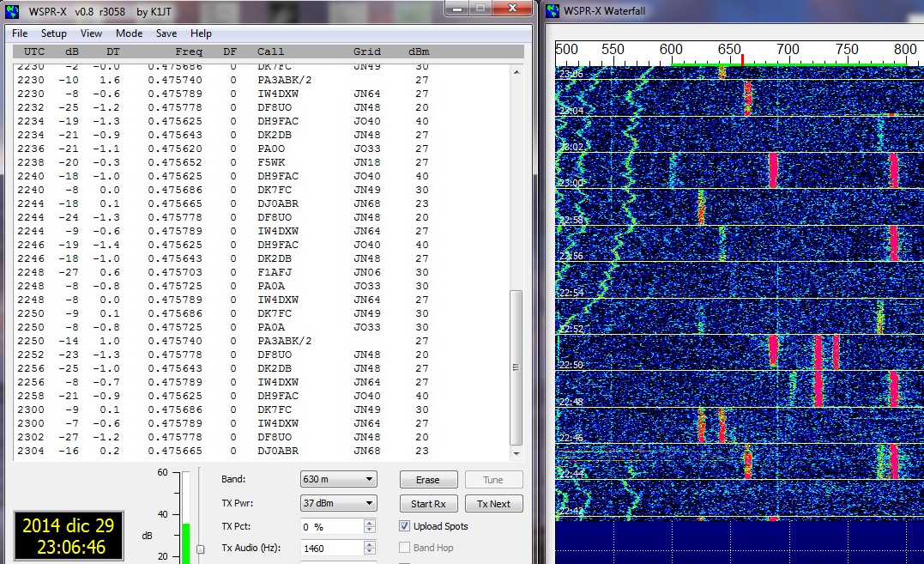Select the DJ0ABR row at 2304
The height and width of the screenshot is (564, 924).
263,451
